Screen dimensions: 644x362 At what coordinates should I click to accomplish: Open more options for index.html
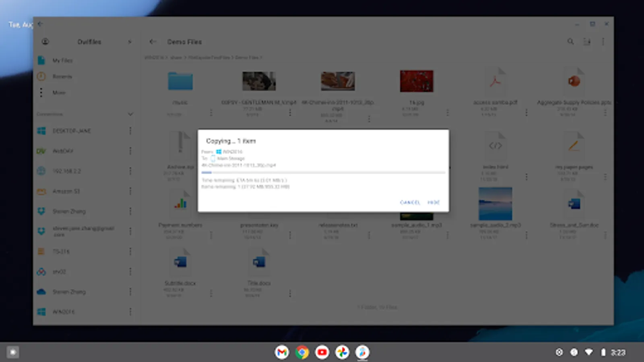click(526, 177)
